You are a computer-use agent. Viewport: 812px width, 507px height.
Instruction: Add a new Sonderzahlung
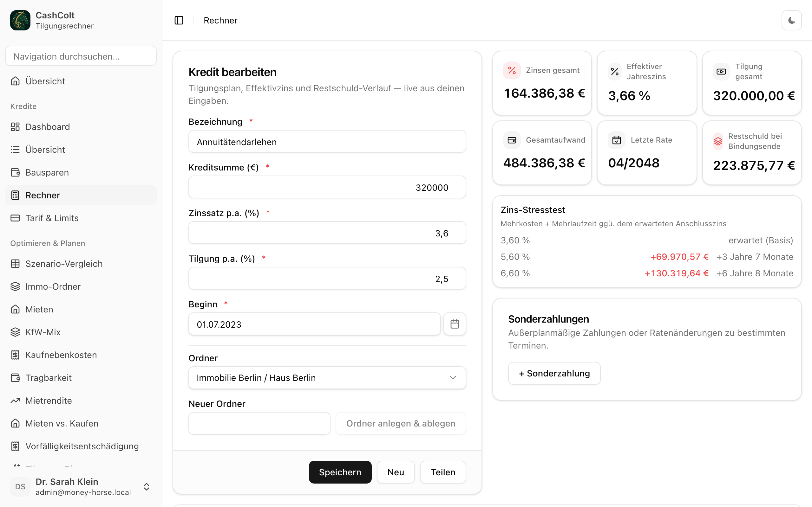(554, 373)
